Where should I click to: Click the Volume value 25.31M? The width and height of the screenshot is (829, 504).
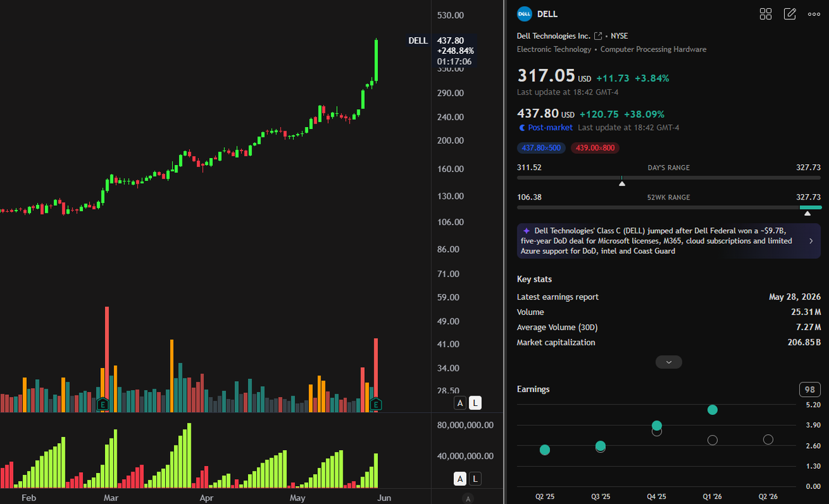[806, 312]
